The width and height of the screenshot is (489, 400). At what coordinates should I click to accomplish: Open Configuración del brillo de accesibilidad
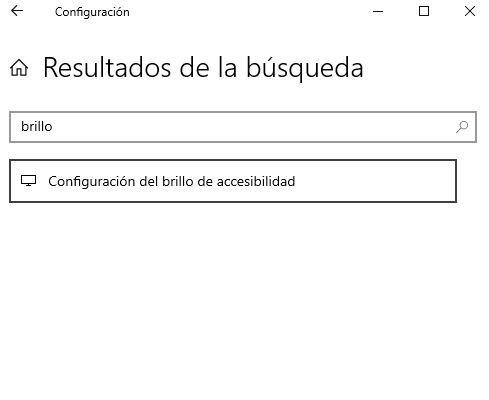coord(233,181)
